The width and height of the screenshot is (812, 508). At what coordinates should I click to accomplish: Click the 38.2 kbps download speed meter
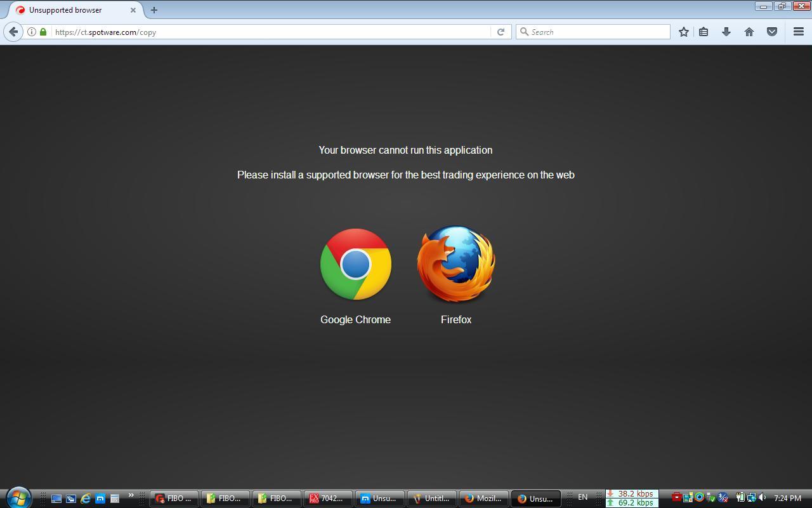(632, 493)
